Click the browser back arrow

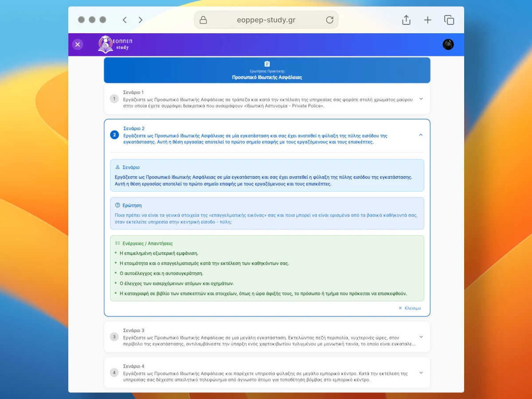(x=125, y=20)
